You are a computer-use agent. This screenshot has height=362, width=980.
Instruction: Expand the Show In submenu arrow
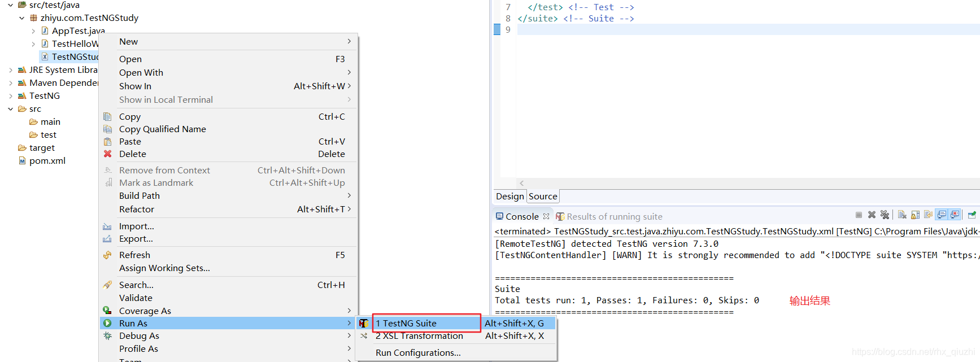[349, 86]
